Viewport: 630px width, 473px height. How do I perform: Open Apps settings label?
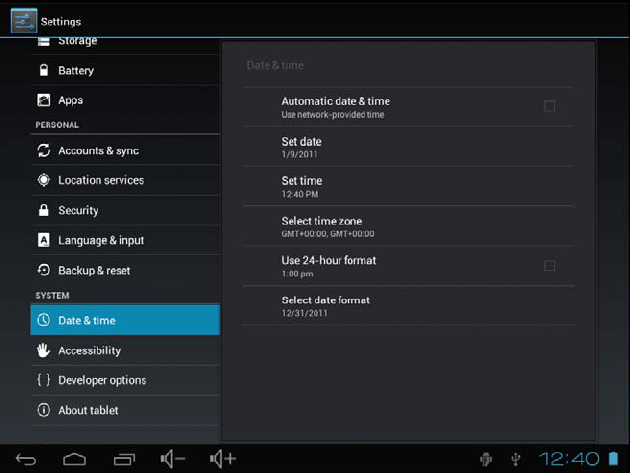click(71, 100)
